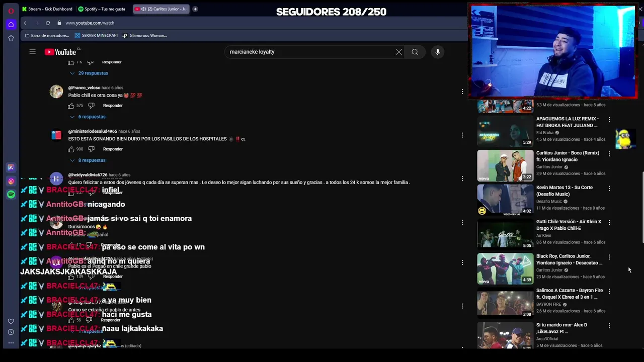Mute the Carlitos Junior tab speaker icon
Viewport: 644px width, 362px height.
(144, 9)
